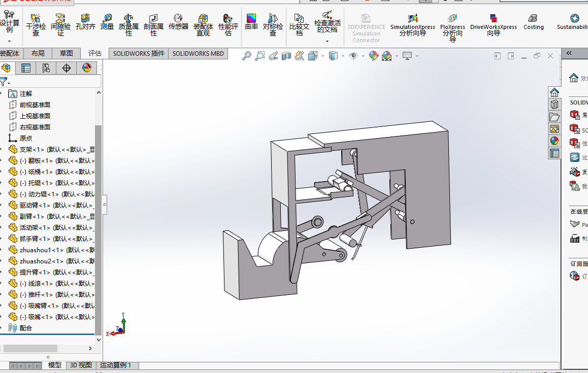Select 驱动臂<1> component in tree

pos(51,206)
